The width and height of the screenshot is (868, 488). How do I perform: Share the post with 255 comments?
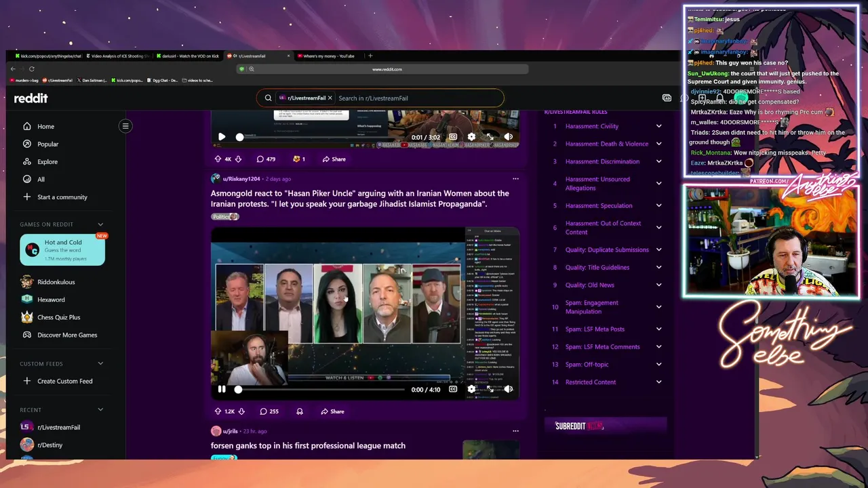point(332,411)
